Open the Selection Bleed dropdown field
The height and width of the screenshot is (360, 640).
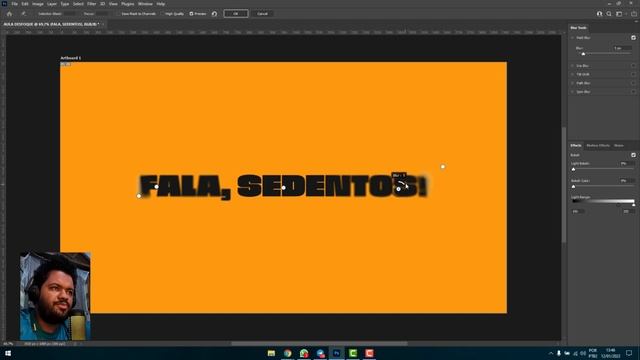tap(69, 13)
